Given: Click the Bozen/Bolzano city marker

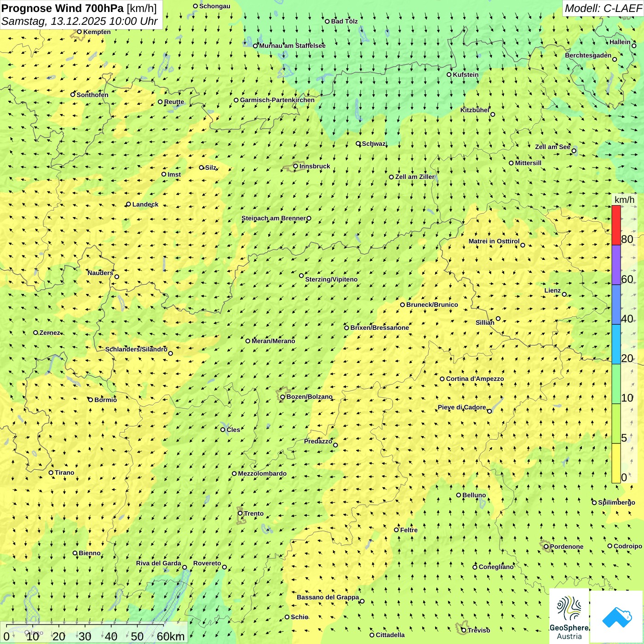Looking at the screenshot, I should (282, 397).
